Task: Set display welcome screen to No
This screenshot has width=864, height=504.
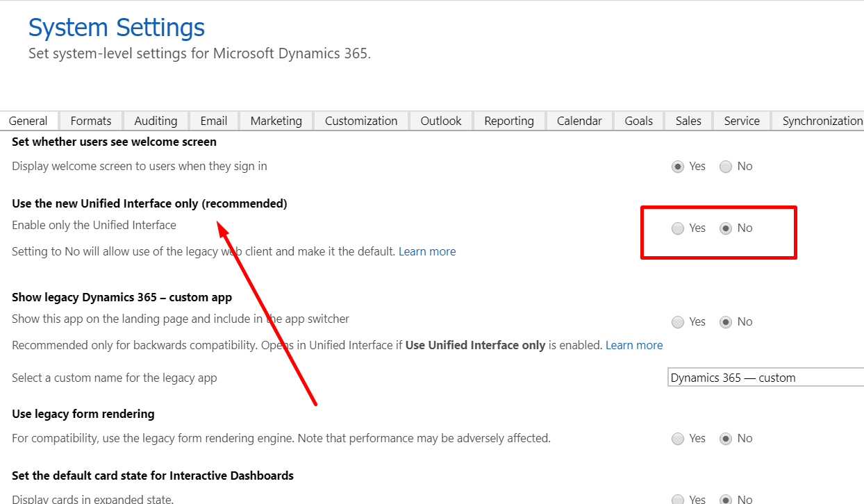Action: (726, 167)
